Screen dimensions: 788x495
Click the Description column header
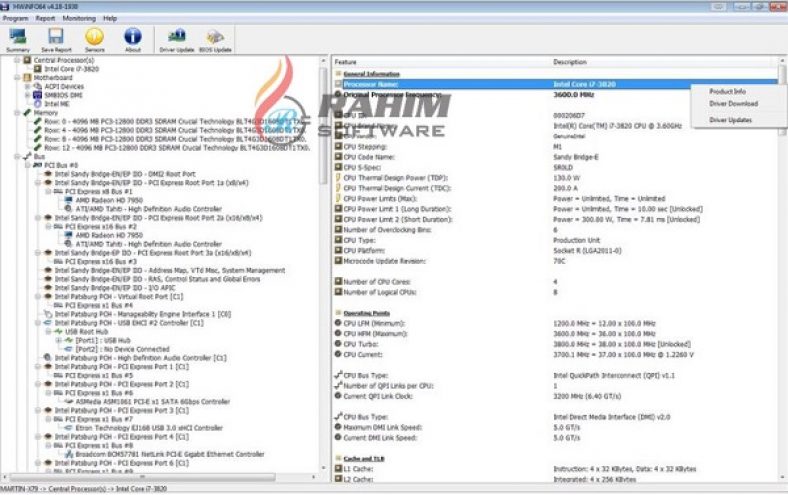569,62
